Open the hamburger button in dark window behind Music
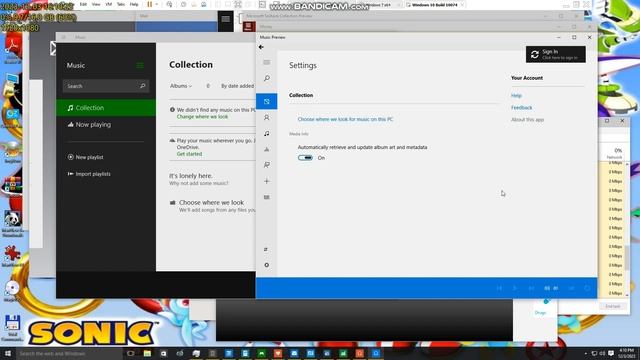Viewport: 640px width, 360px height. coord(225,19)
